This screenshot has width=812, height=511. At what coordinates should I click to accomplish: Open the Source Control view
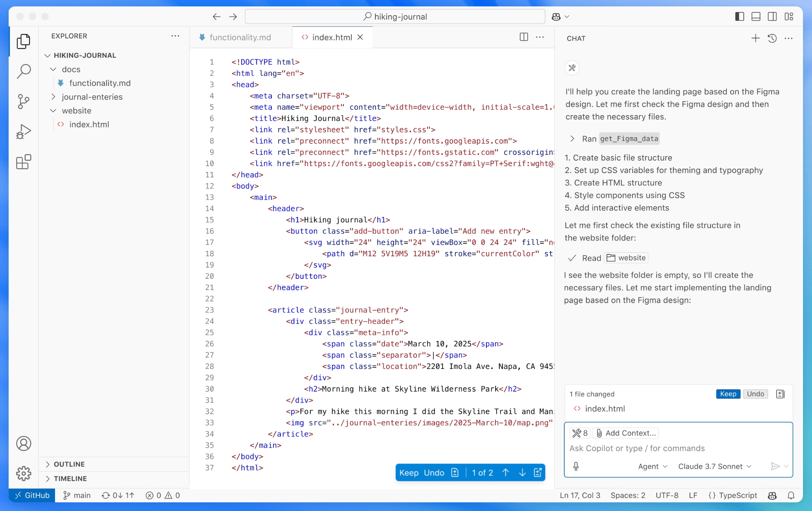pyautogui.click(x=23, y=101)
